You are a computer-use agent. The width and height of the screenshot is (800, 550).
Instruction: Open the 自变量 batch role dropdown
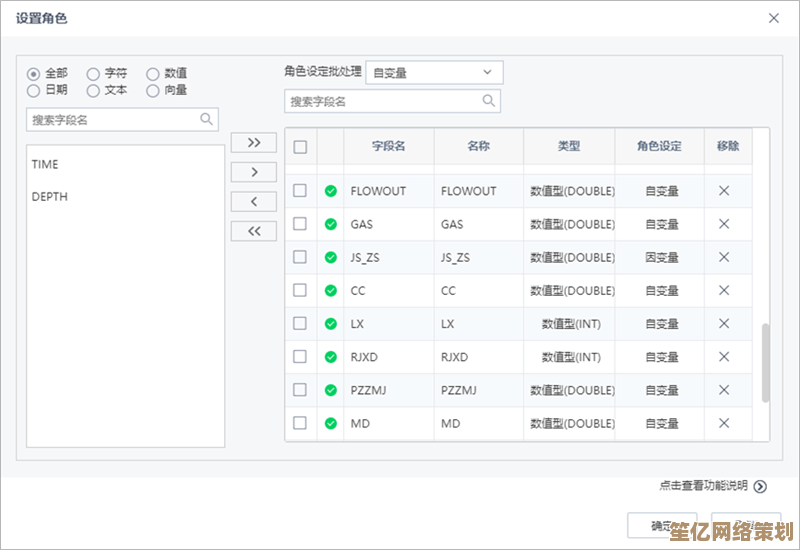[x=434, y=72]
